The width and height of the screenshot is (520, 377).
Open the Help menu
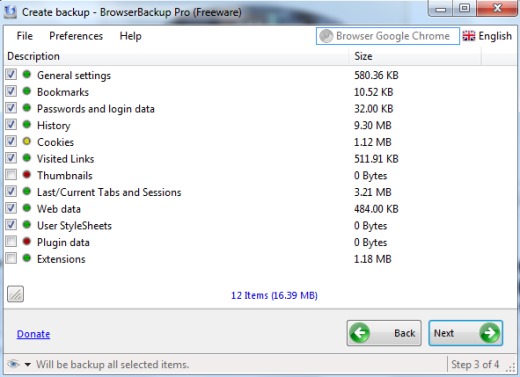click(x=130, y=36)
